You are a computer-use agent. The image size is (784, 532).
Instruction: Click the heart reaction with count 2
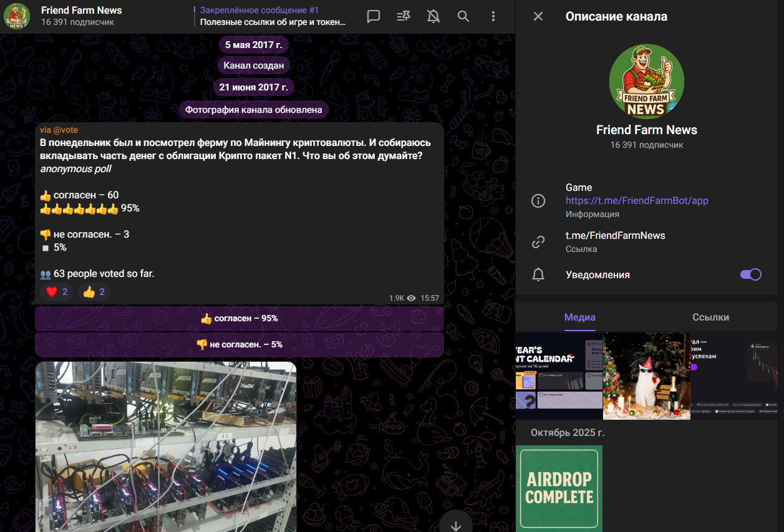click(x=57, y=292)
